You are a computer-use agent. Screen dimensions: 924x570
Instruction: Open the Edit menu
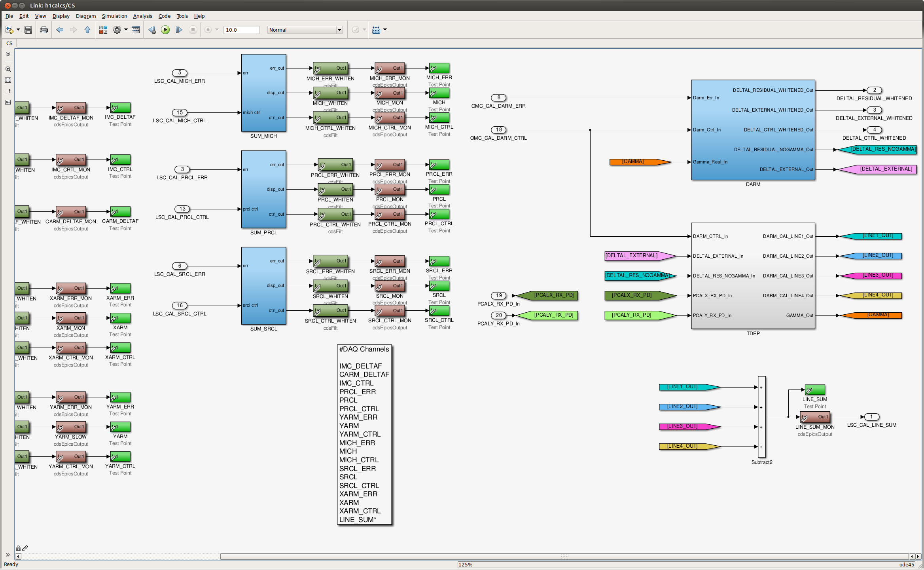(x=24, y=16)
